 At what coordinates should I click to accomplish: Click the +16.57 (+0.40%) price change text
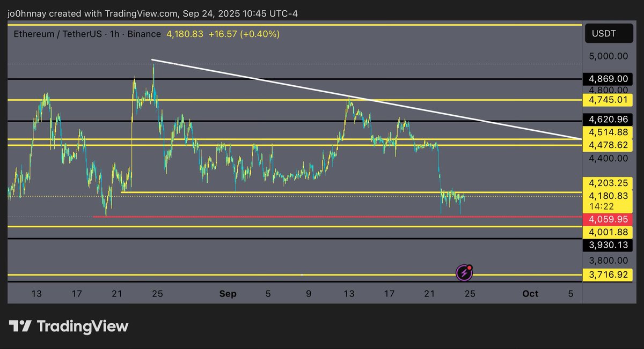(243, 34)
